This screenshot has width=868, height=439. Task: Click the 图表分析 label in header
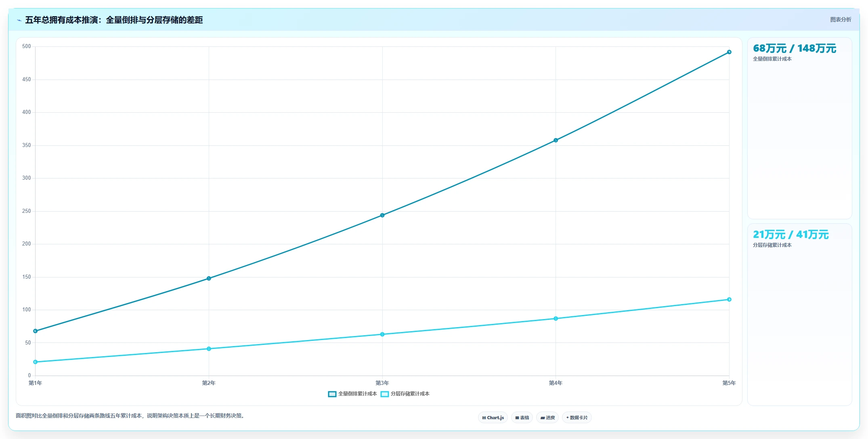[841, 19]
